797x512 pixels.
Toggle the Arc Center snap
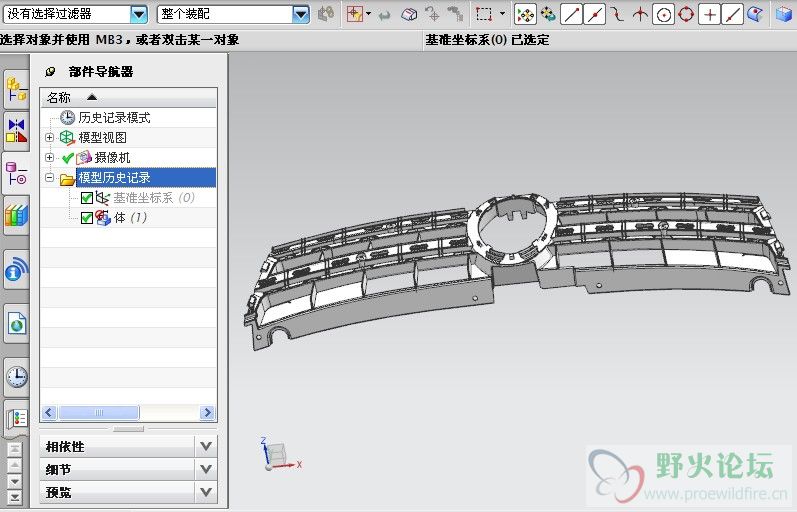(663, 14)
